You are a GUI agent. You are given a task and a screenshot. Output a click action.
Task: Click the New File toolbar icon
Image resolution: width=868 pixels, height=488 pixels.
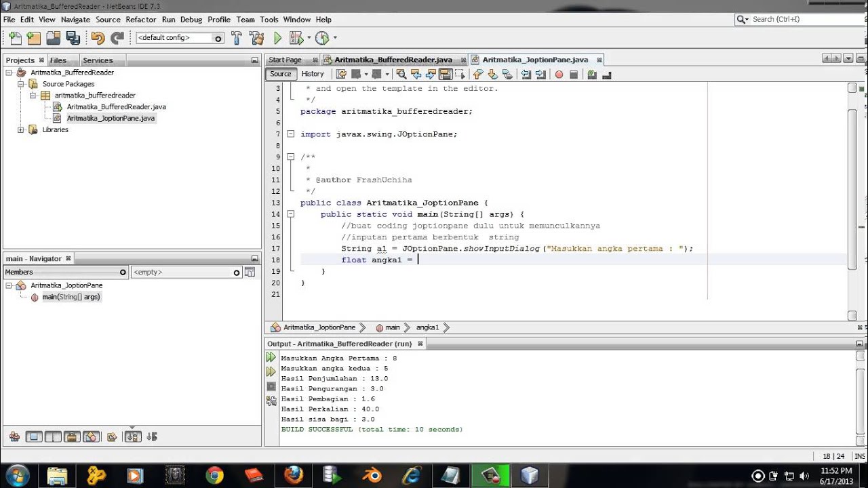(x=15, y=38)
